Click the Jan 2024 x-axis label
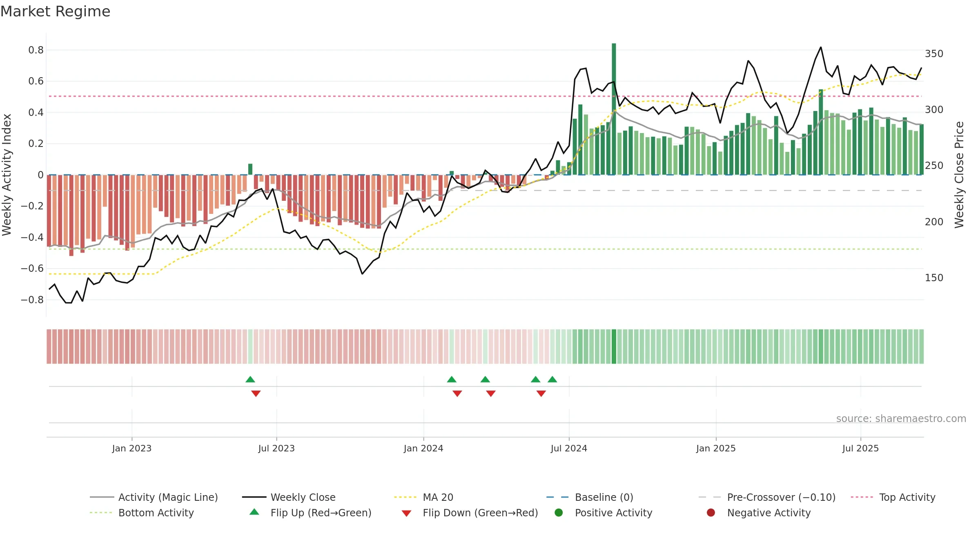The width and height of the screenshot is (980, 551). click(423, 448)
